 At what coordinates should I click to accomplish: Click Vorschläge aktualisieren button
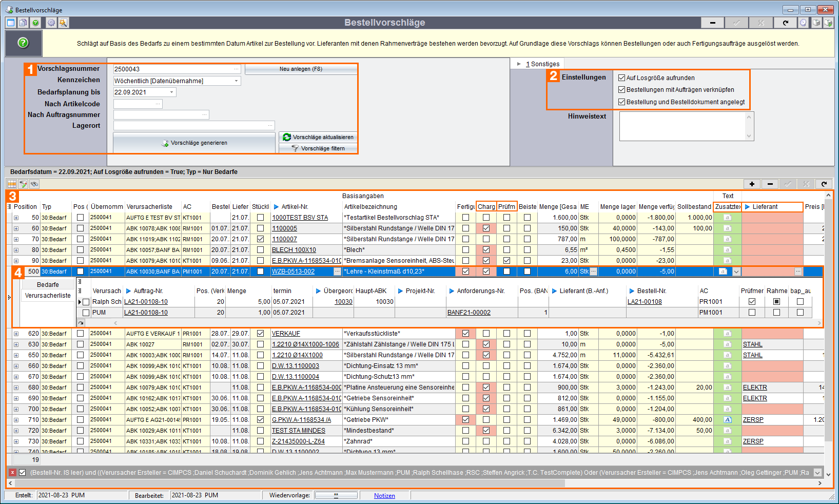318,137
